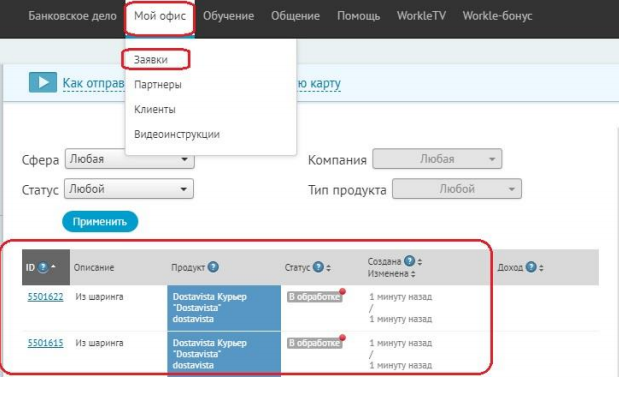Play the video instruction icon

tap(43, 83)
